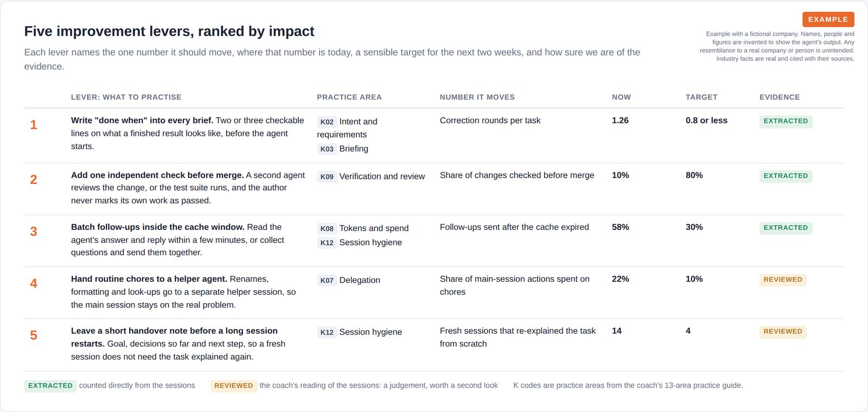Select the K02 code chip
Image resolution: width=868 pixels, height=412 pixels.
pos(327,122)
